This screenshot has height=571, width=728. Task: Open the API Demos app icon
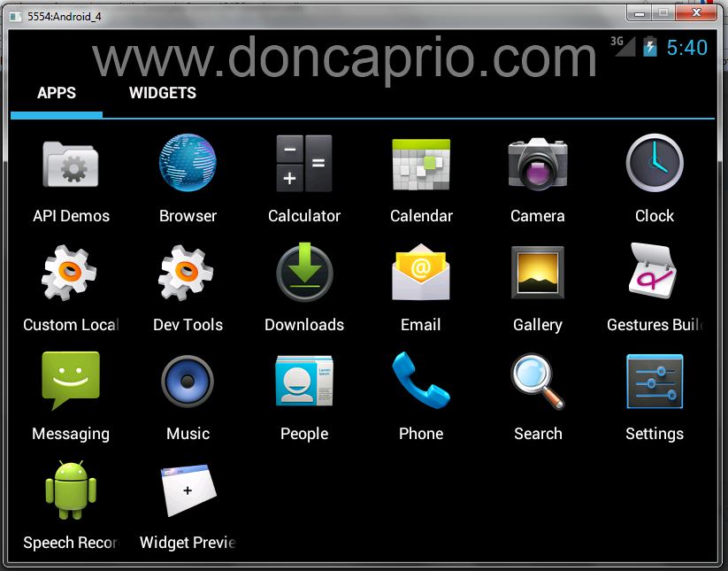tap(71, 164)
